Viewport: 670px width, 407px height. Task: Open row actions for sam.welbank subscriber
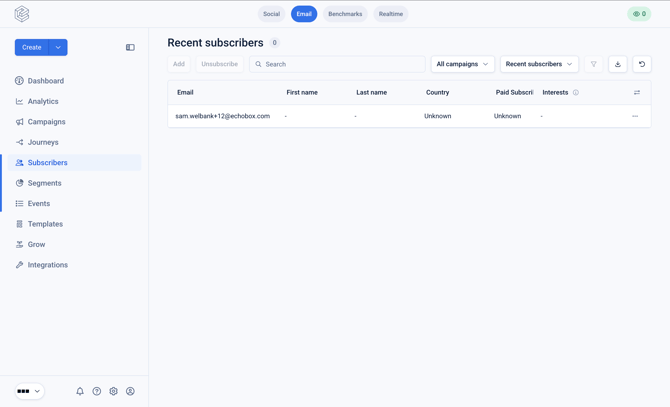tap(635, 116)
